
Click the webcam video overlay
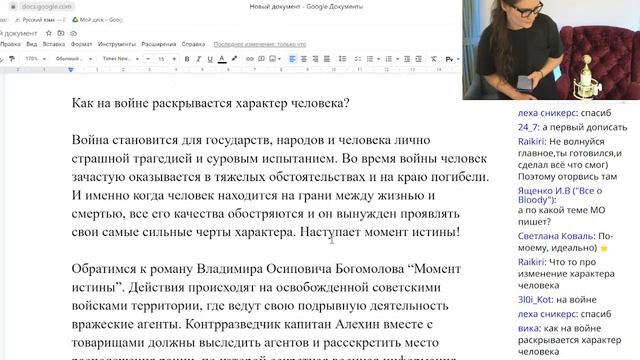pyautogui.click(x=551, y=49)
